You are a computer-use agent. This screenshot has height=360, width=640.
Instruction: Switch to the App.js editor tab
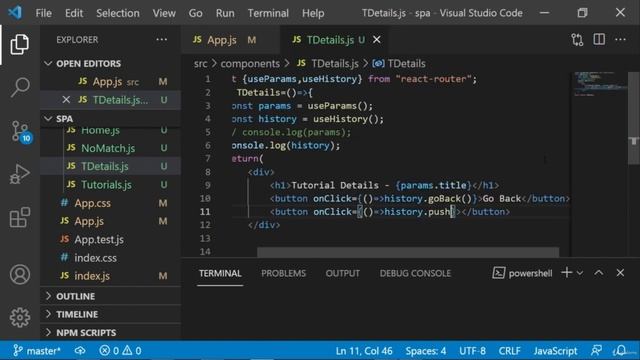click(x=231, y=40)
